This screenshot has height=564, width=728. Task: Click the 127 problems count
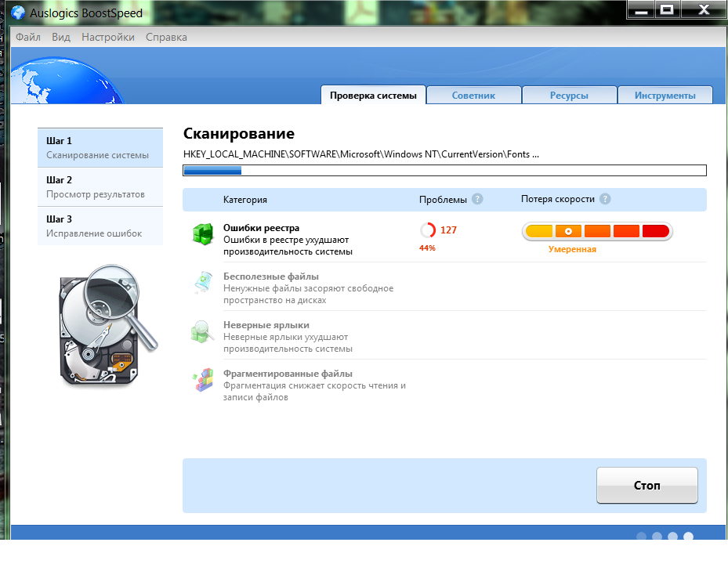(448, 230)
